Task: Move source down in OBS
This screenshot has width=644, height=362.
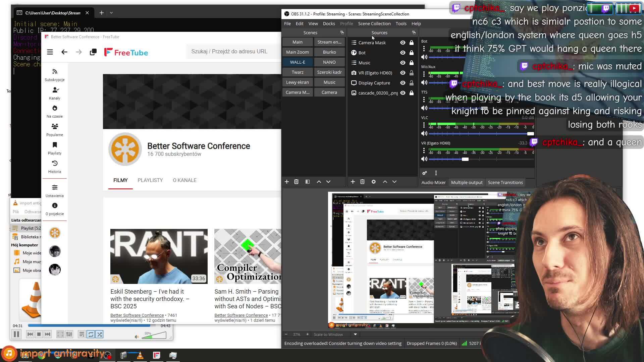Action: point(394,182)
